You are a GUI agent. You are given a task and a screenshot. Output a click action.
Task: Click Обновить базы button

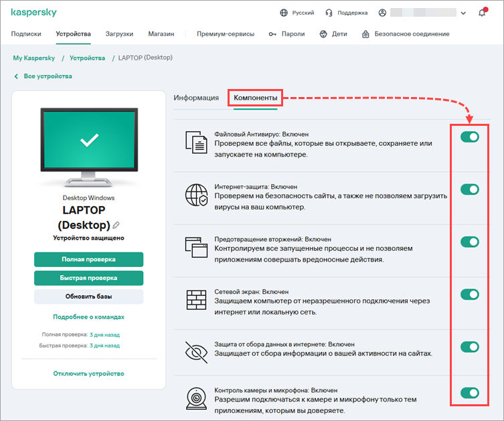[x=89, y=297]
